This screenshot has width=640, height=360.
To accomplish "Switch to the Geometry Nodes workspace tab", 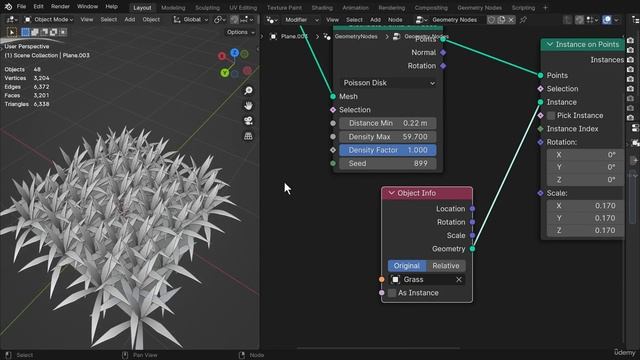I will click(x=479, y=7).
